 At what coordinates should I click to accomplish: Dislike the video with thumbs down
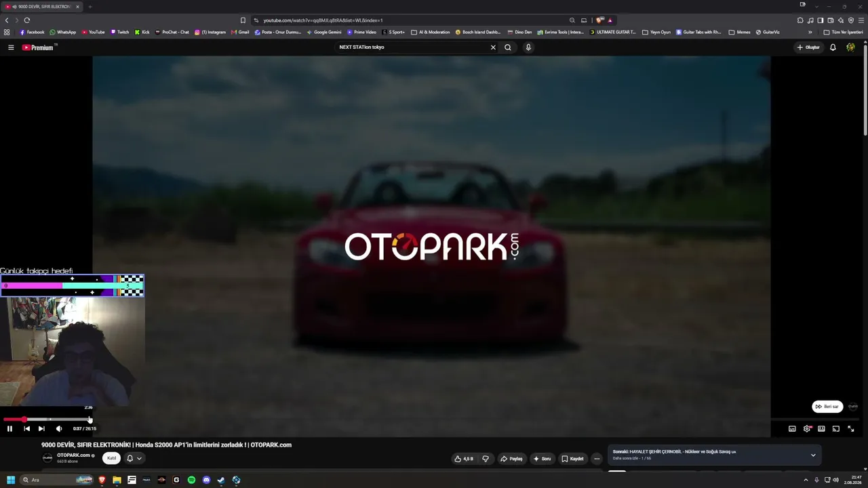point(486,459)
